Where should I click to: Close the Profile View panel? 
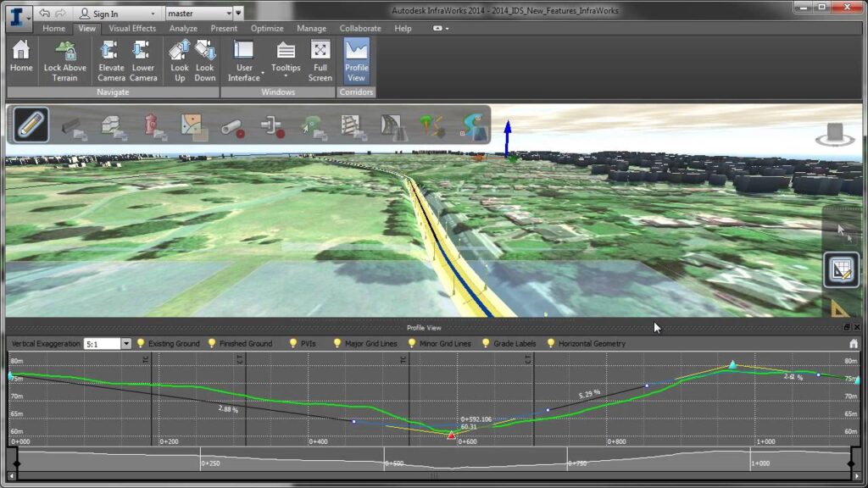coord(857,328)
